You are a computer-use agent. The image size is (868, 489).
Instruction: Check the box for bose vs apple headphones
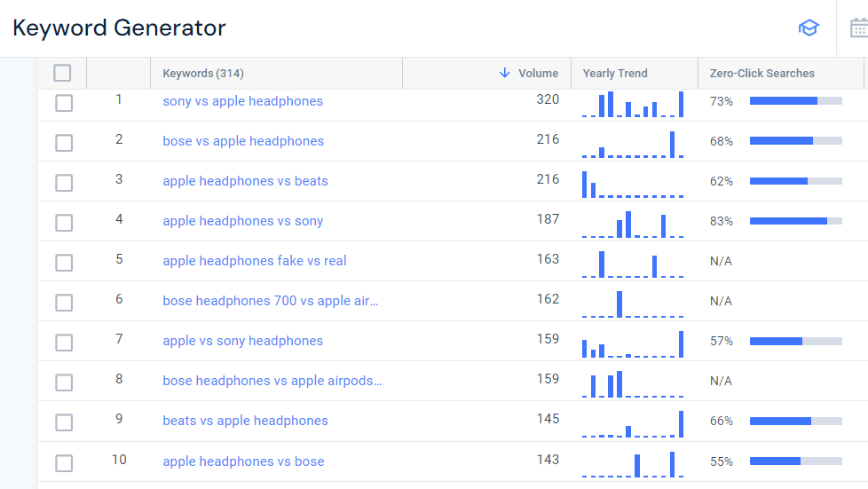64,143
